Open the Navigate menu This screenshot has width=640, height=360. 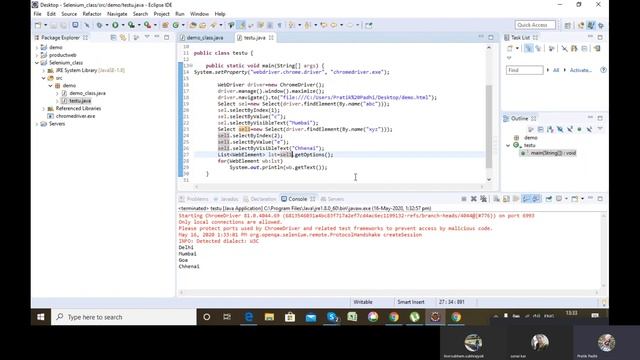(x=117, y=14)
